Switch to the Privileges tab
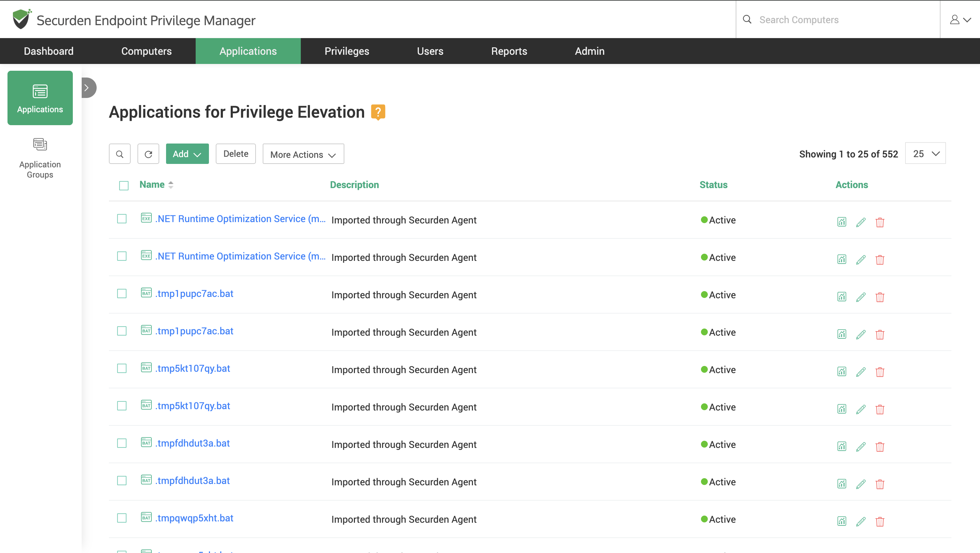 [x=347, y=51]
